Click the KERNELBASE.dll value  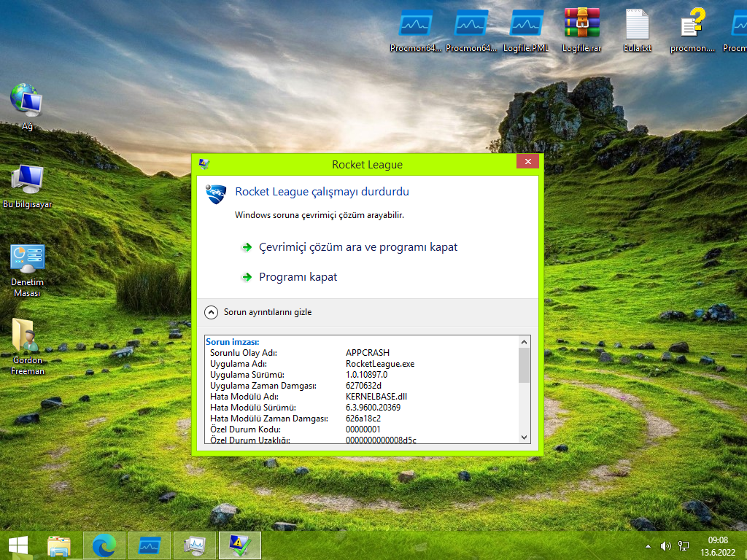coord(376,397)
